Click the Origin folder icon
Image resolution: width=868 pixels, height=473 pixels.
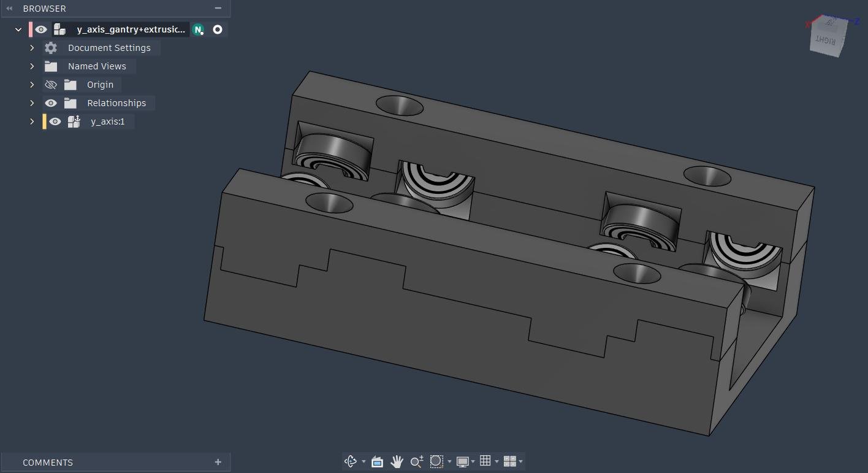point(70,85)
